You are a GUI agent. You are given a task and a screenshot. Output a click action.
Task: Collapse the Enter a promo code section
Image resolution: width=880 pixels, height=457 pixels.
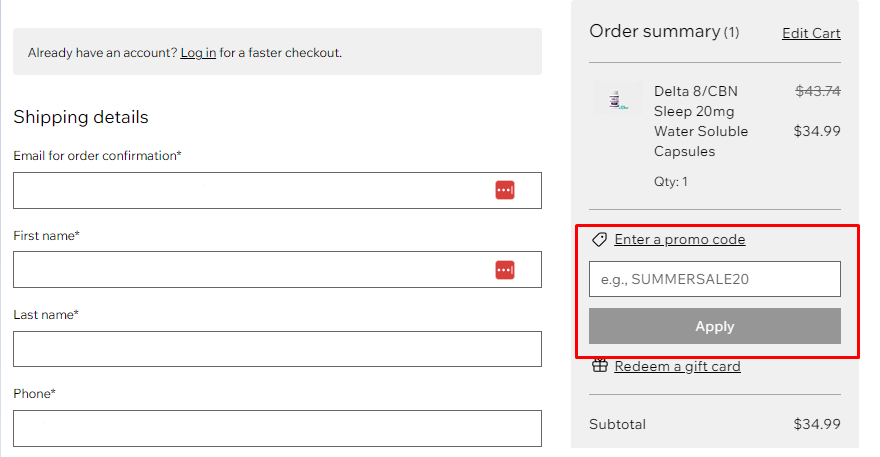(x=679, y=240)
